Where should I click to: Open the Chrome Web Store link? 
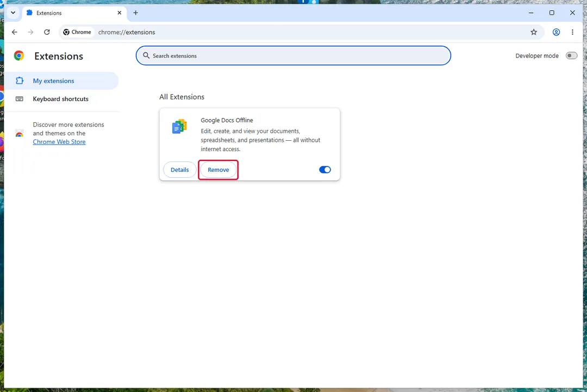point(59,142)
